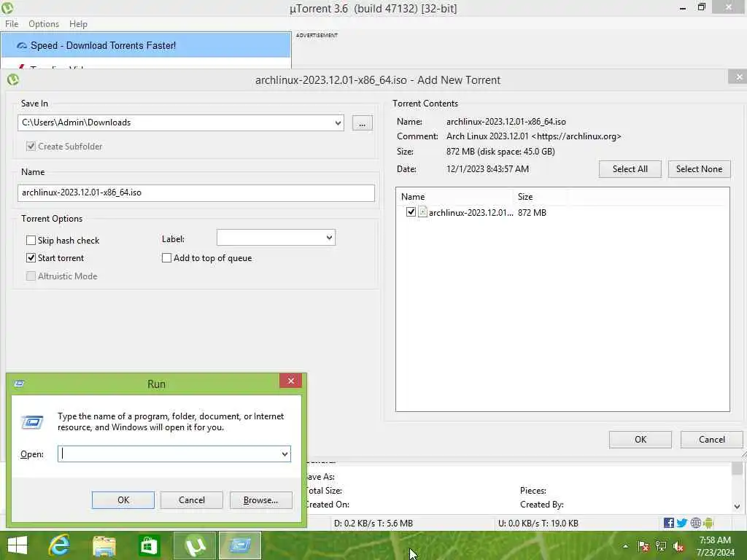Click Select All button

tap(630, 169)
